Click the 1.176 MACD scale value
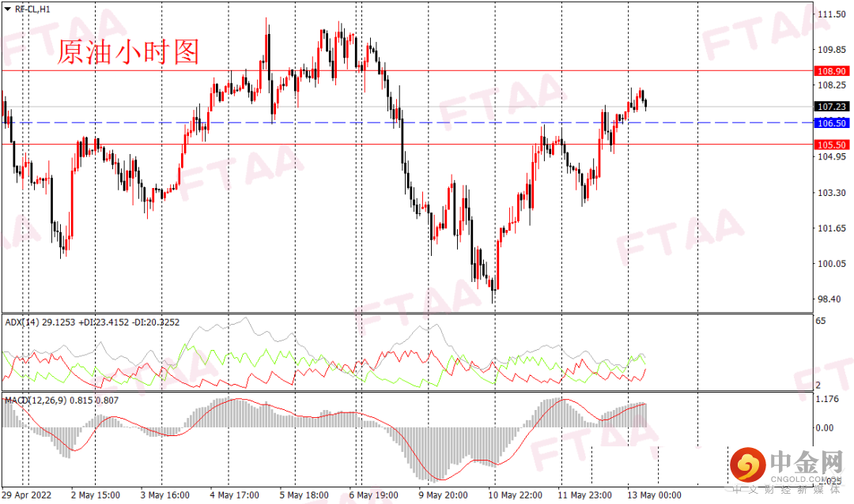This screenshot has height=504, width=854. pyautogui.click(x=827, y=400)
